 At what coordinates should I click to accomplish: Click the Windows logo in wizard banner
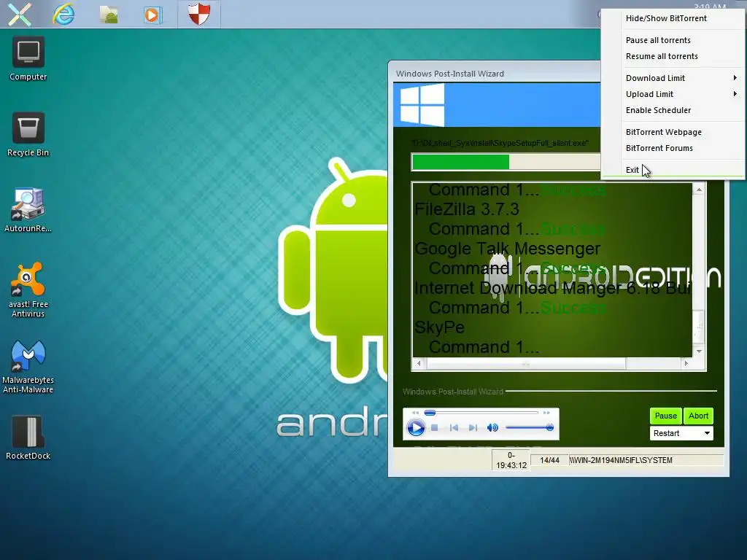coord(422,105)
